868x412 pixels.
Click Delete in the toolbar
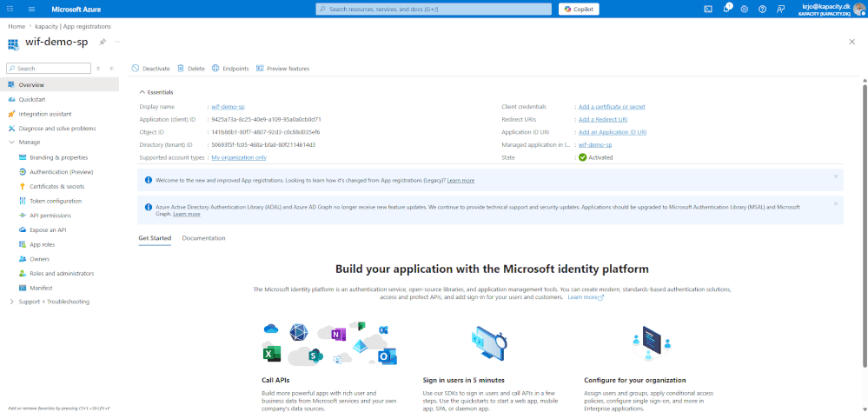191,69
